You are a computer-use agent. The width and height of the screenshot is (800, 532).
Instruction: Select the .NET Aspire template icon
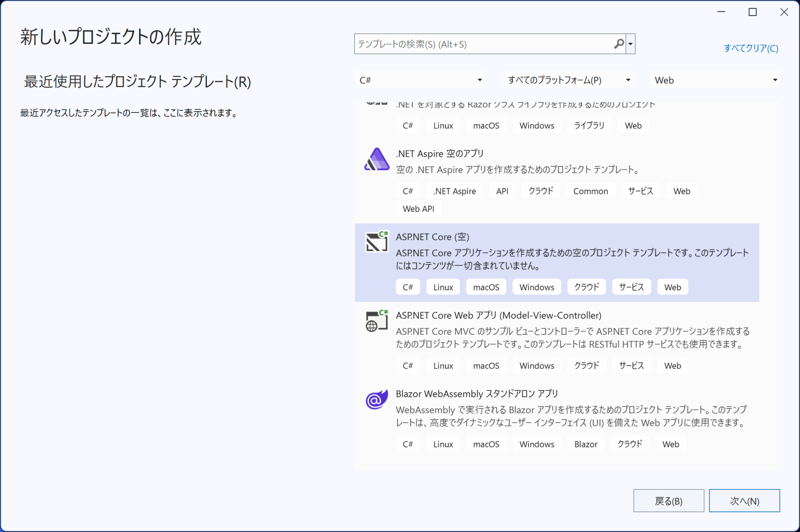click(x=377, y=160)
